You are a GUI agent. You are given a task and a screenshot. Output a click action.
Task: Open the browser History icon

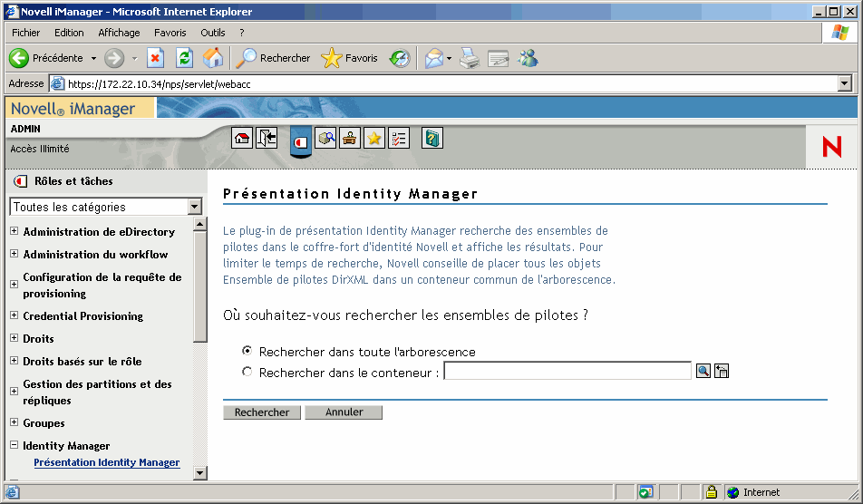(400, 58)
